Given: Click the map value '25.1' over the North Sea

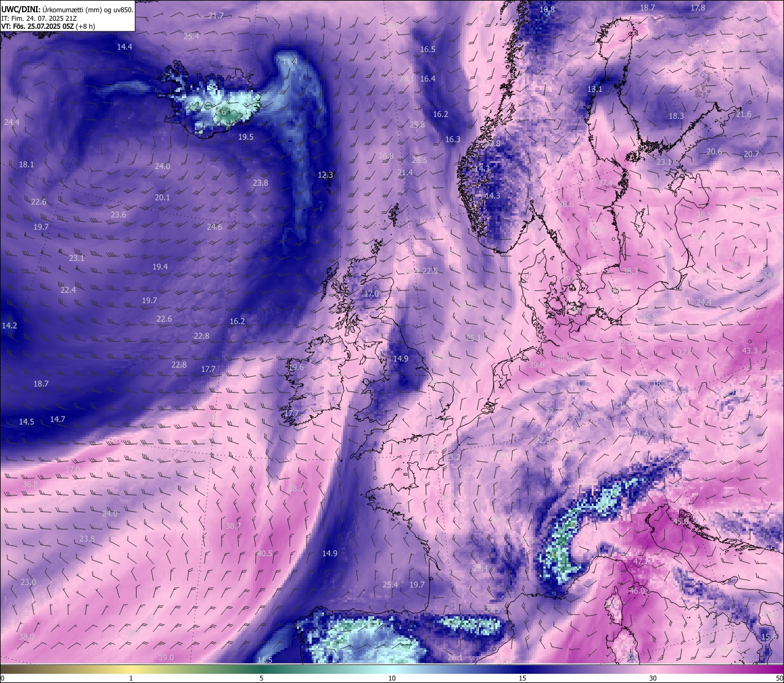Looking at the screenshot, I should point(473,338).
